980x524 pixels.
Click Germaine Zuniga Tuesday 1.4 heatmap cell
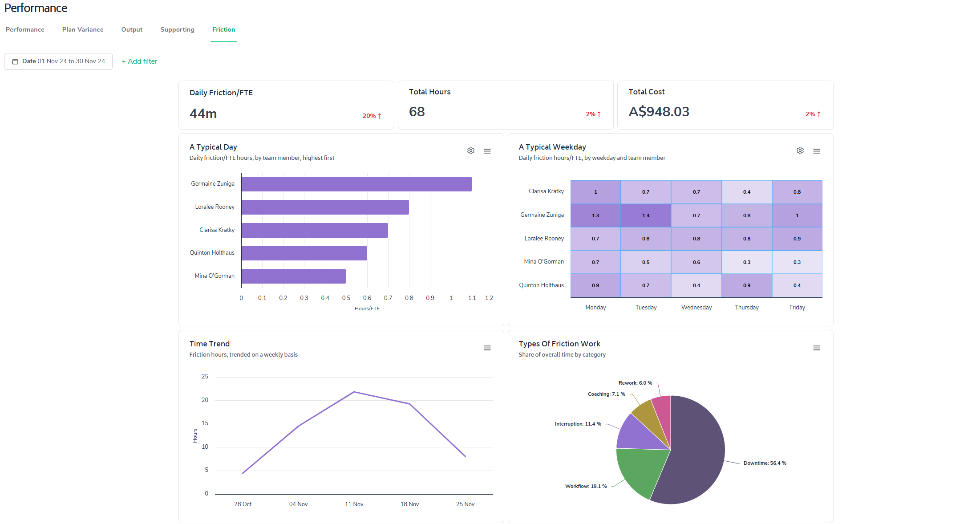click(x=645, y=215)
